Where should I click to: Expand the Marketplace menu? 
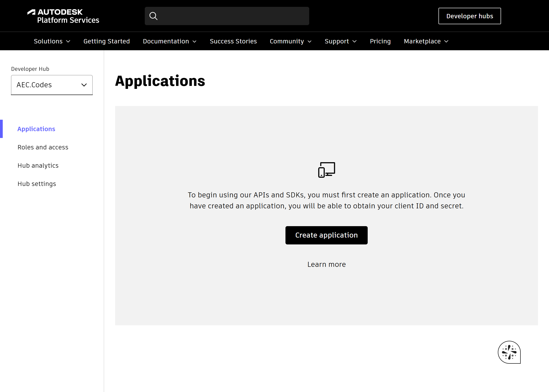tap(426, 41)
